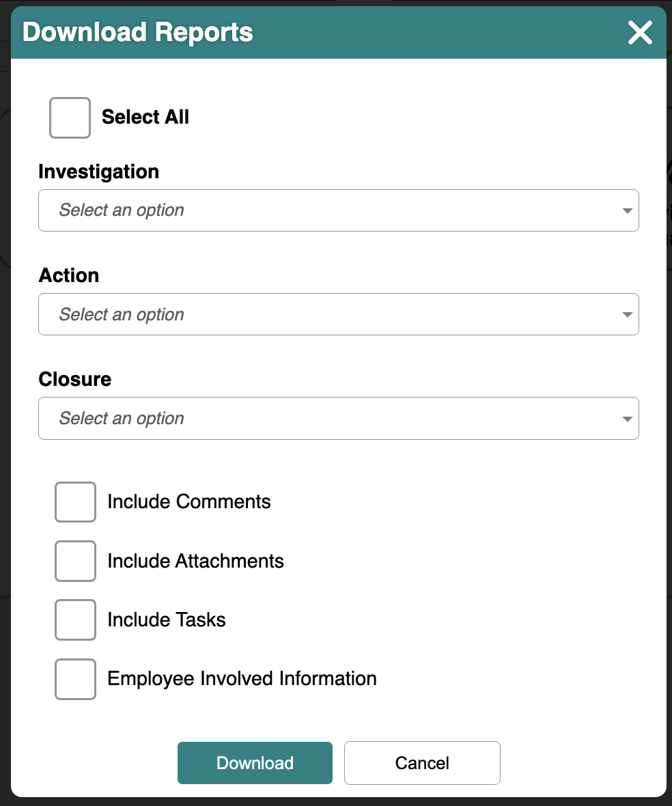Image resolution: width=672 pixels, height=806 pixels.
Task: Click the Include Tasks label text
Action: point(167,620)
